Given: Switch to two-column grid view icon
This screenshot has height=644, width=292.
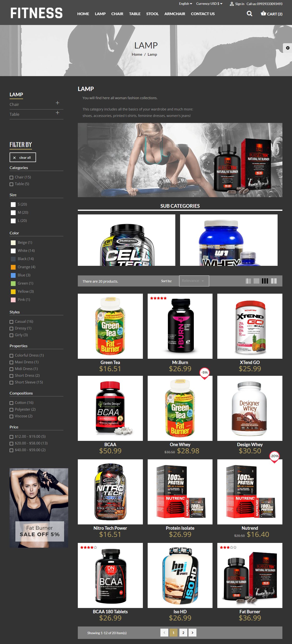Looking at the screenshot, I should click(274, 281).
